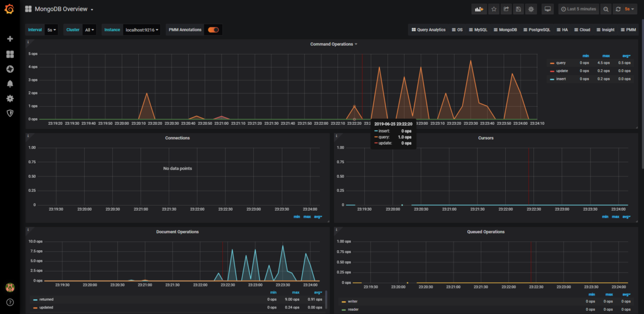Open the Share dashboard icon
The width and height of the screenshot is (644, 314).
point(506,9)
